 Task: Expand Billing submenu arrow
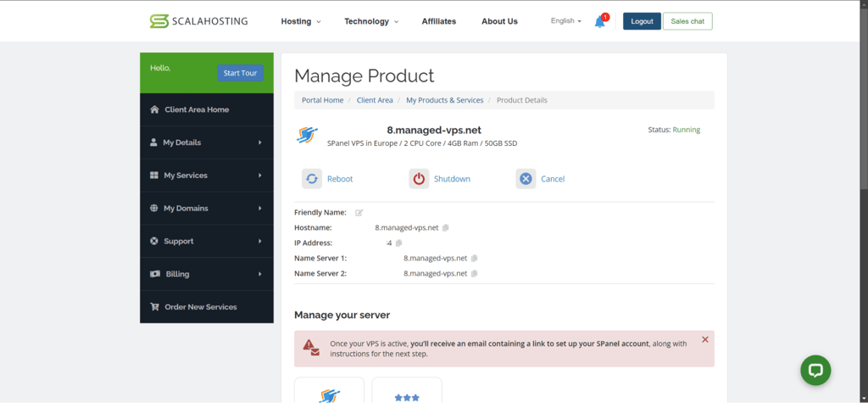click(x=259, y=274)
